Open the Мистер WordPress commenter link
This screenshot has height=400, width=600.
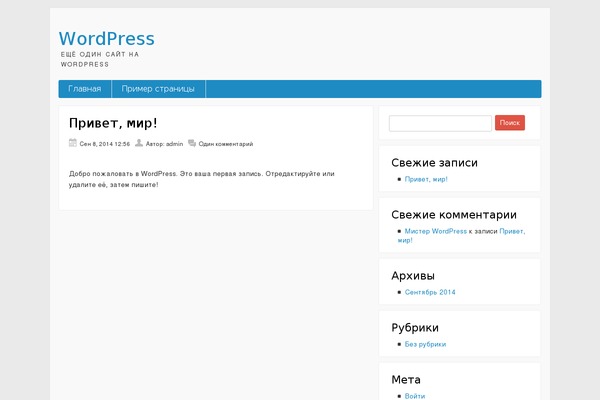[x=436, y=231]
